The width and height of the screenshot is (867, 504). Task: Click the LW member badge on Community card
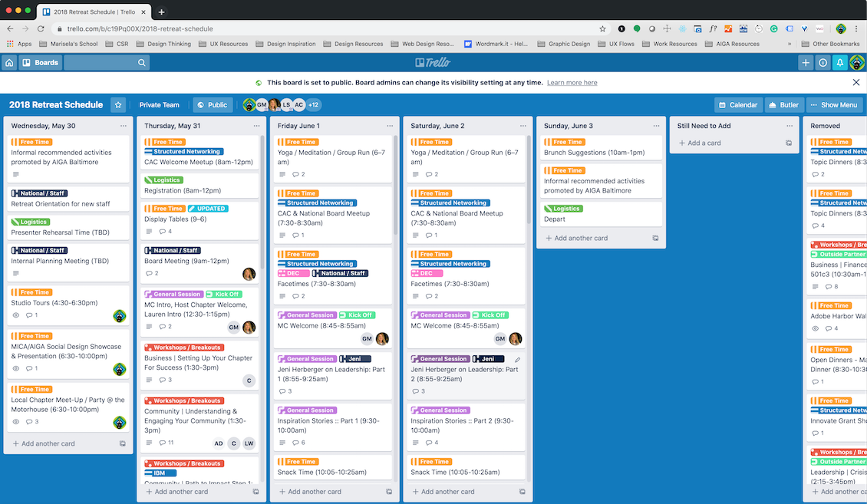click(249, 443)
